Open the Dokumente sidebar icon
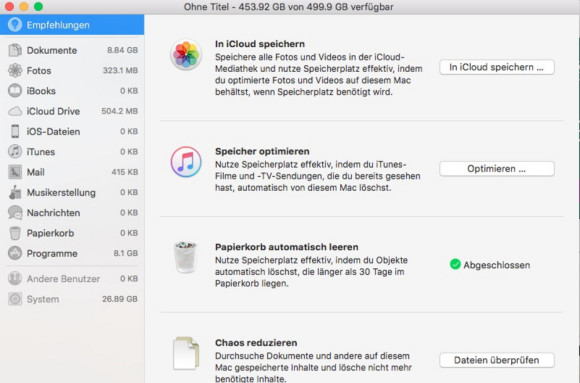The image size is (580, 383). [x=15, y=50]
